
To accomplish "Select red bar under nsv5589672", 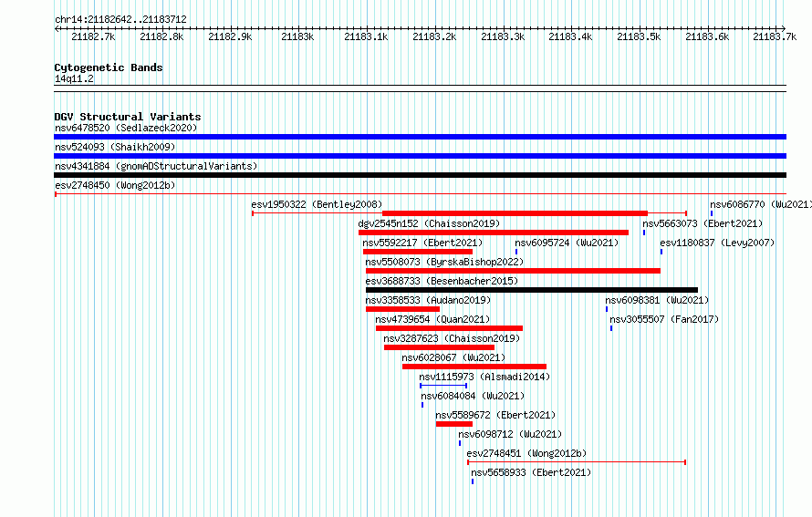I will pos(454,424).
